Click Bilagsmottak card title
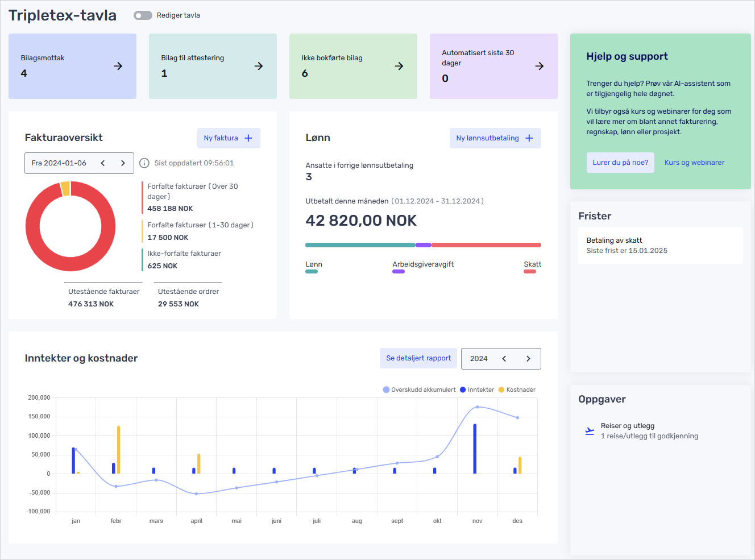755x560 pixels. 43,58
